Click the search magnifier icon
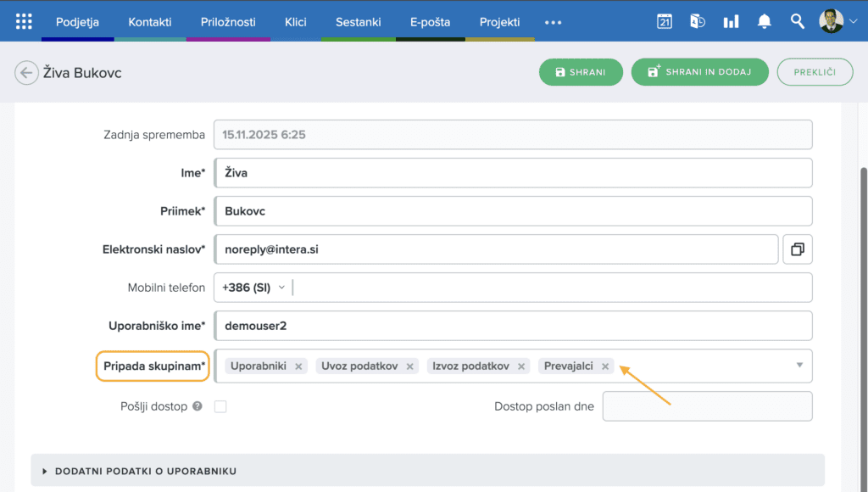The width and height of the screenshot is (868, 492). click(x=797, y=22)
